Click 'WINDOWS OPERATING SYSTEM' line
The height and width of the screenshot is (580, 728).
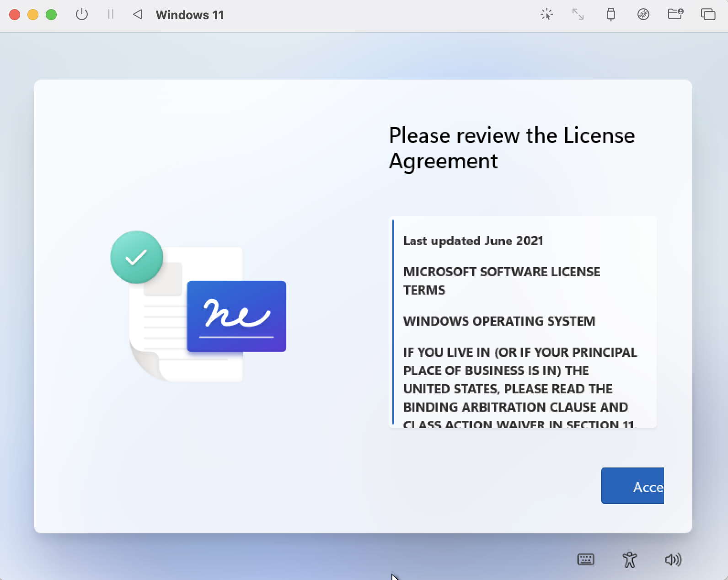pos(499,321)
